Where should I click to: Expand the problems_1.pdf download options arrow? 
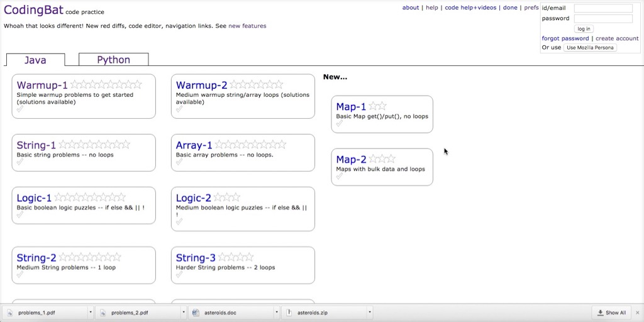coord(91,313)
